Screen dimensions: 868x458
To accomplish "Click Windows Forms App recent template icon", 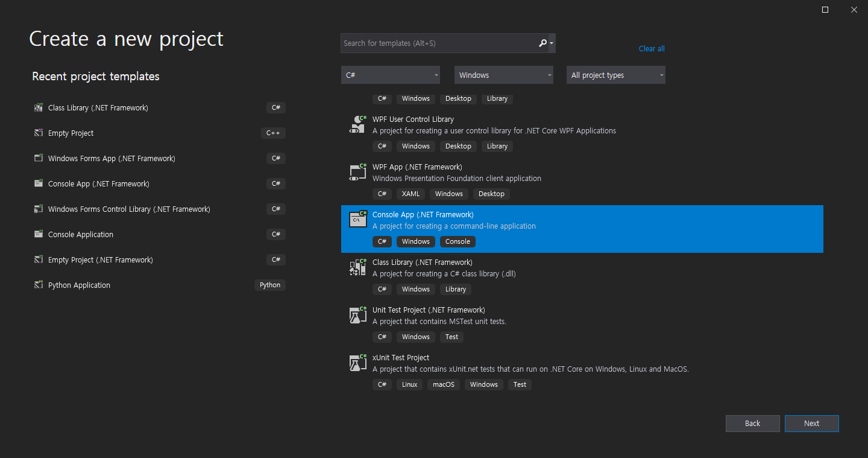I will [x=39, y=158].
